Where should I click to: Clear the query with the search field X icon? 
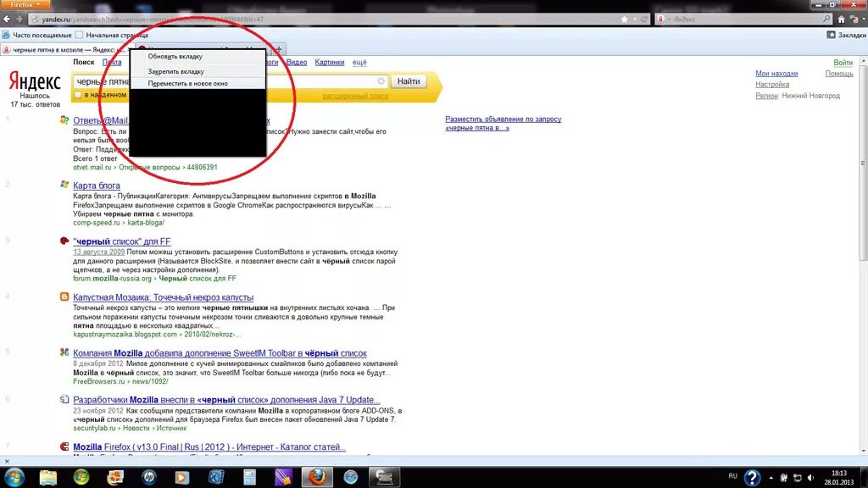tap(381, 81)
